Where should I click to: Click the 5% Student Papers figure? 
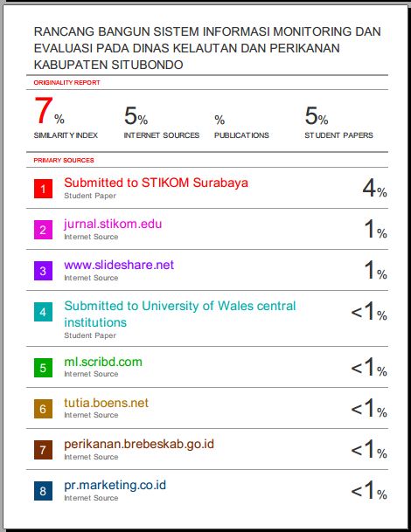tap(317, 116)
